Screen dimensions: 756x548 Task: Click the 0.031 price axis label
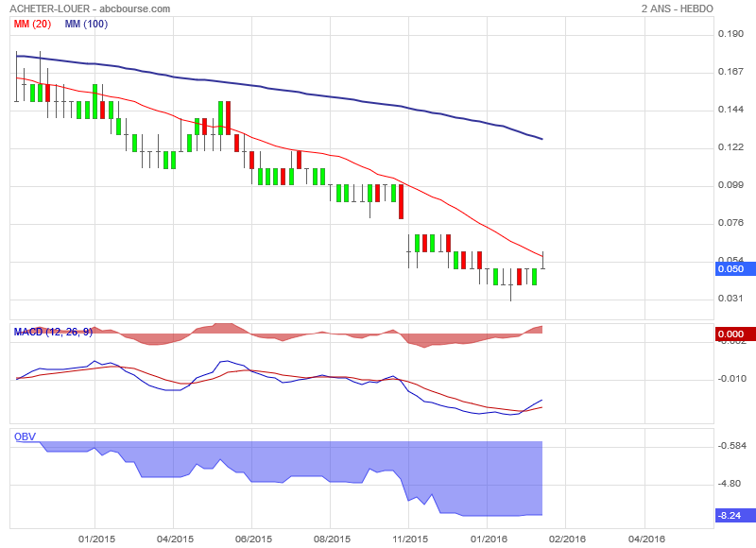tap(730, 299)
